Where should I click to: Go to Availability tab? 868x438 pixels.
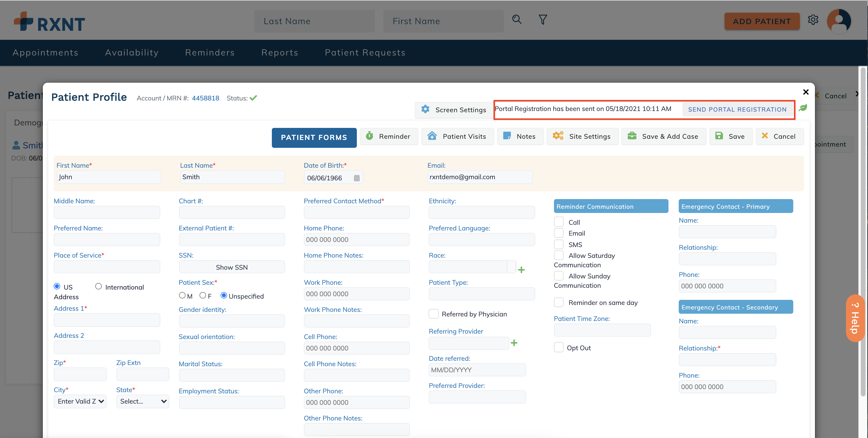132,52
